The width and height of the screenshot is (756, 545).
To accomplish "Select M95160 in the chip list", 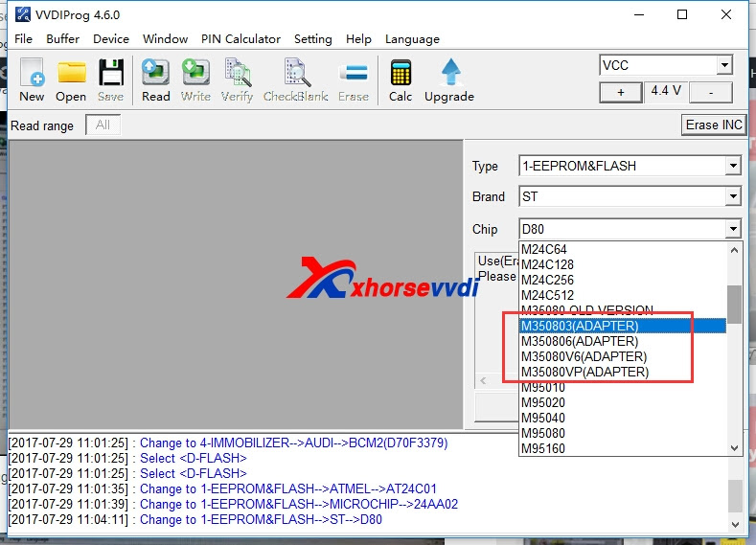I will (623, 448).
